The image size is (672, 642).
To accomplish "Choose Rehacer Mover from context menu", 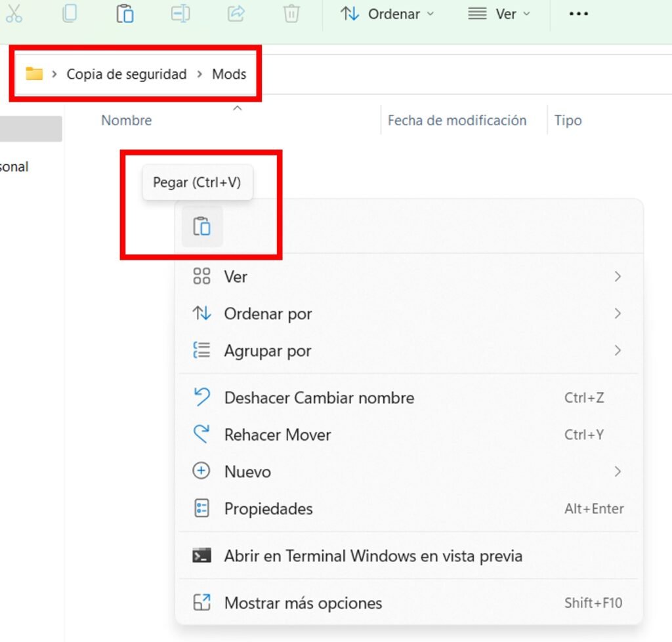I will 278,435.
